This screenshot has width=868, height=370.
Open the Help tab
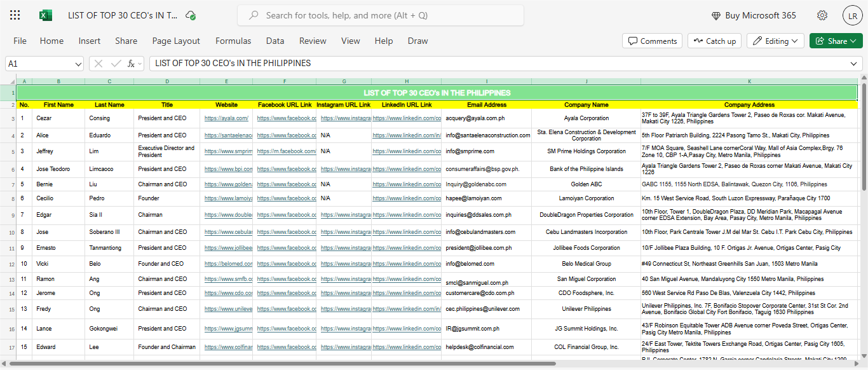pos(384,41)
